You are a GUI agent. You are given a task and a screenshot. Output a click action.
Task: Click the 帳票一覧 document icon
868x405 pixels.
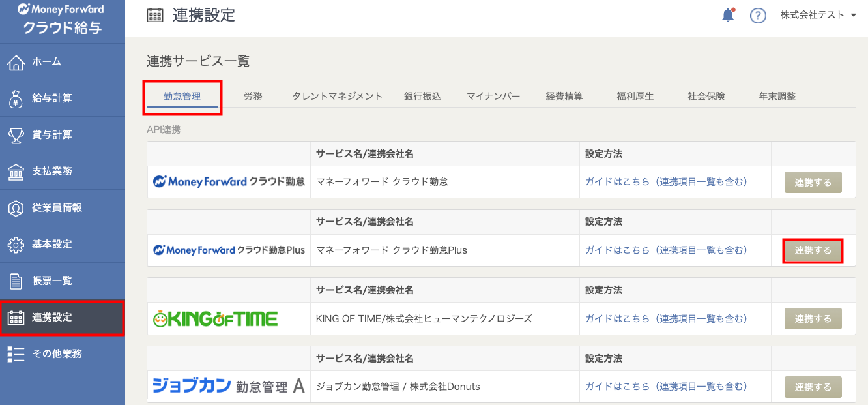[16, 281]
